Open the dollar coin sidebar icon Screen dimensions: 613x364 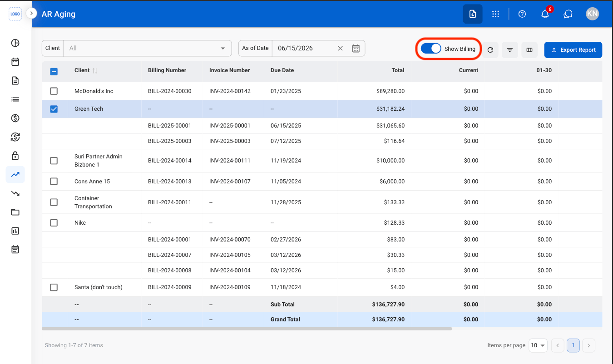coord(15,118)
